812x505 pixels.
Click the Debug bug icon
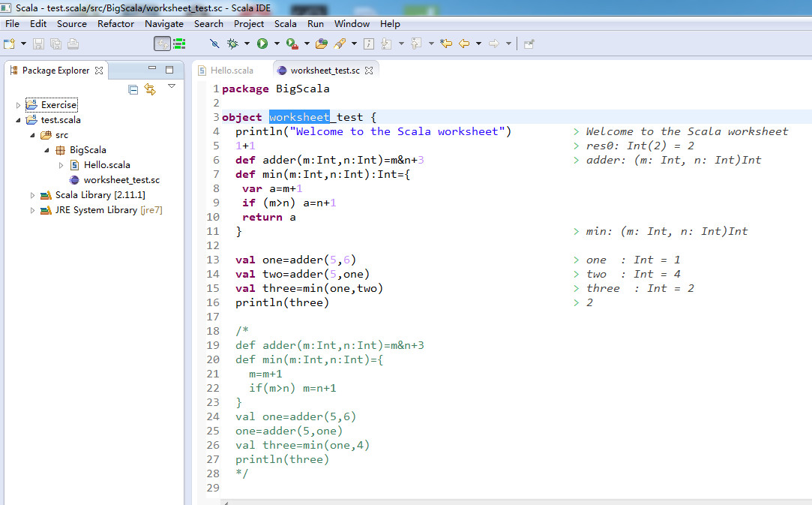tap(232, 44)
